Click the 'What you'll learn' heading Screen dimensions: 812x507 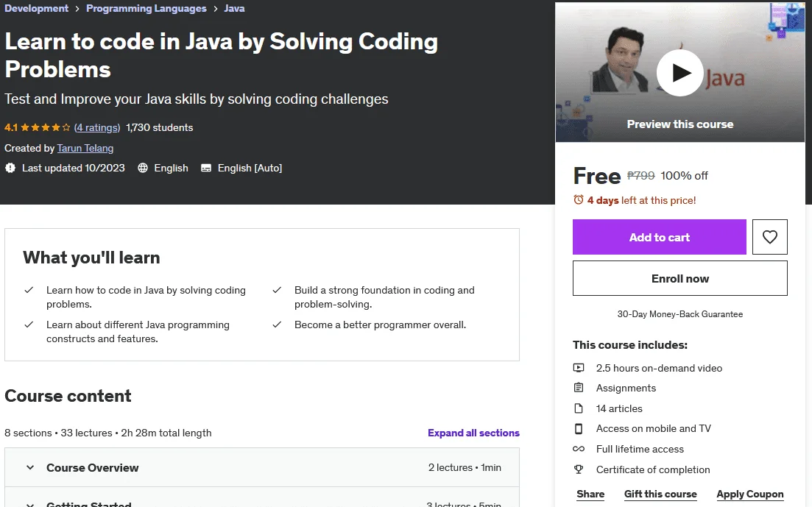tap(91, 258)
